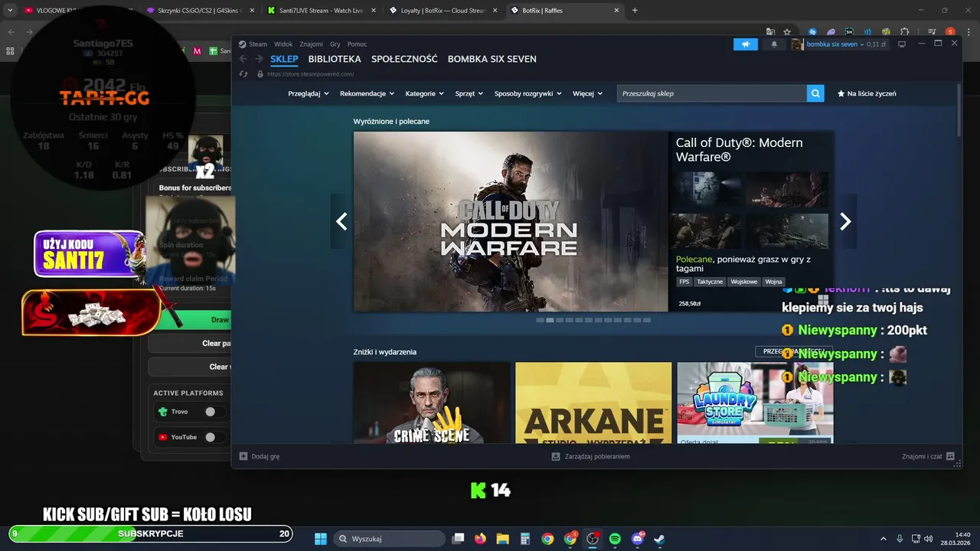
Task: Open the Widok menu
Action: [283, 44]
